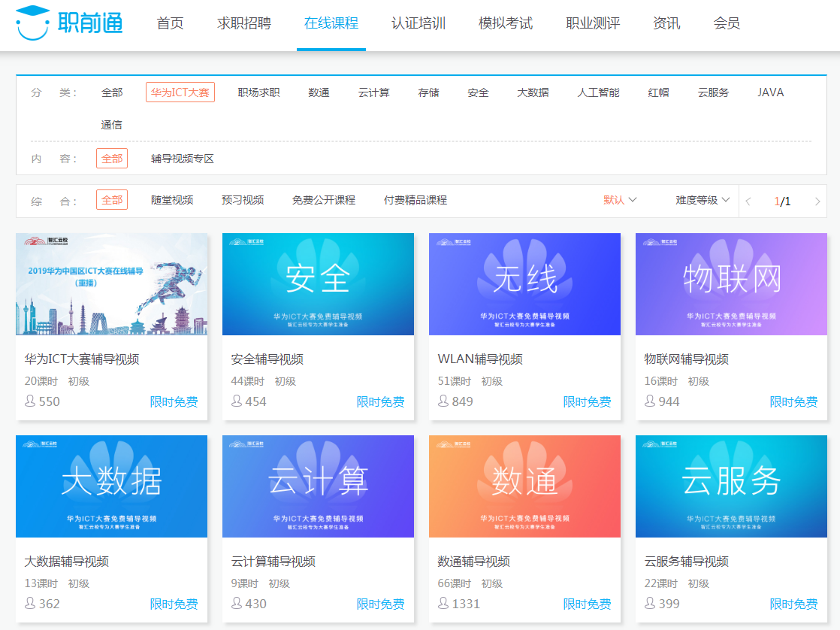Open the 职业测评 navigation tab

[x=593, y=23]
